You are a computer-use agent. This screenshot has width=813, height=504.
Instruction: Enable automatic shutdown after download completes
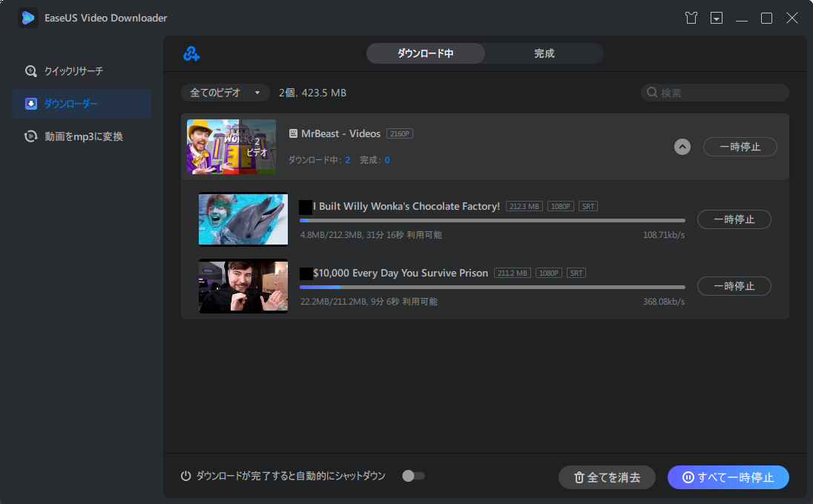point(413,475)
